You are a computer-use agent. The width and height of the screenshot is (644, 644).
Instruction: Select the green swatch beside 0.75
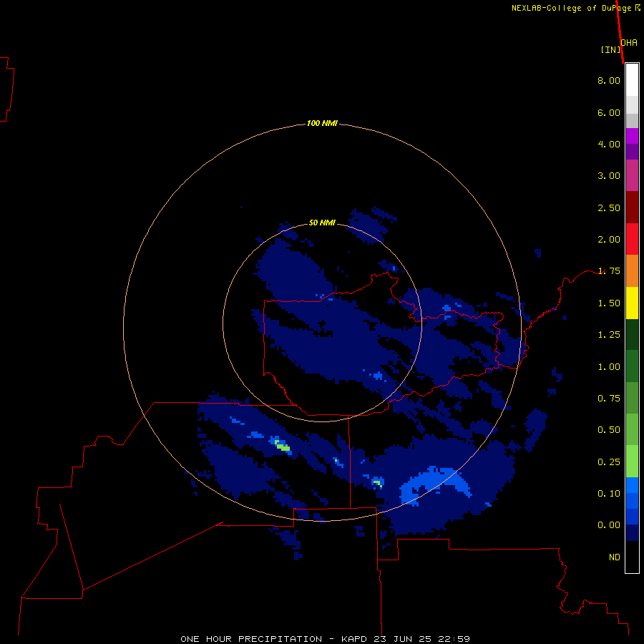pyautogui.click(x=632, y=398)
